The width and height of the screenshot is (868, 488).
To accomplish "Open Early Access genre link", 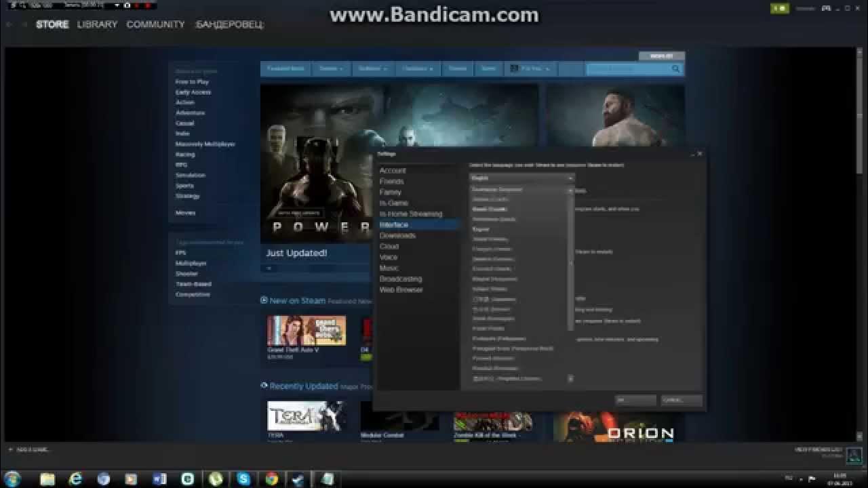I will pos(193,92).
